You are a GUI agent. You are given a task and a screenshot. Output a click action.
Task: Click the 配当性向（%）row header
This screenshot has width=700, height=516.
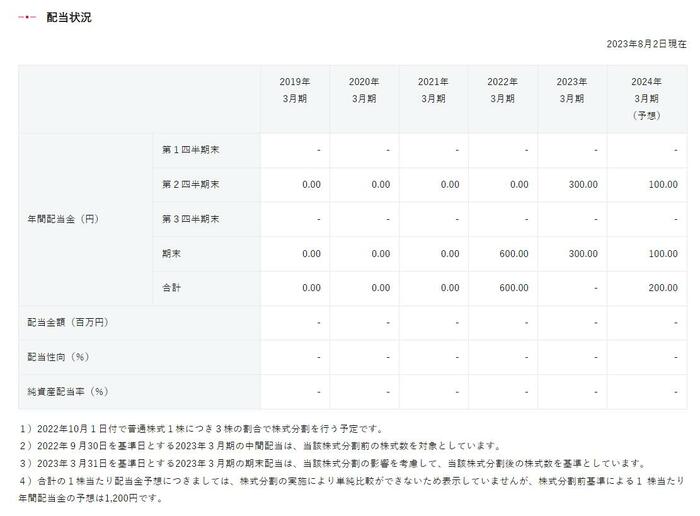(x=59, y=357)
